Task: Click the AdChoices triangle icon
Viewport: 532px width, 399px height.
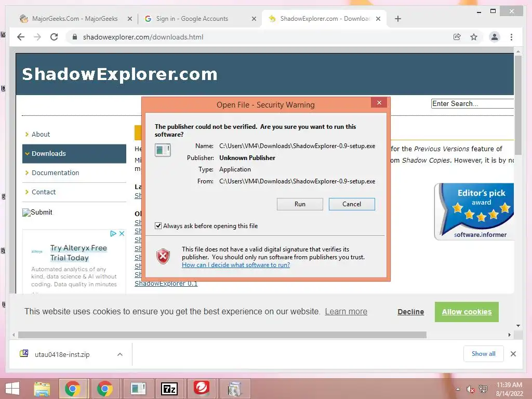Action: tap(113, 233)
